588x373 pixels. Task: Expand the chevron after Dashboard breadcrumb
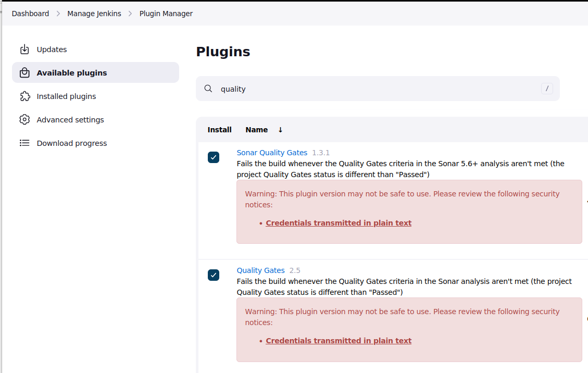tap(58, 14)
